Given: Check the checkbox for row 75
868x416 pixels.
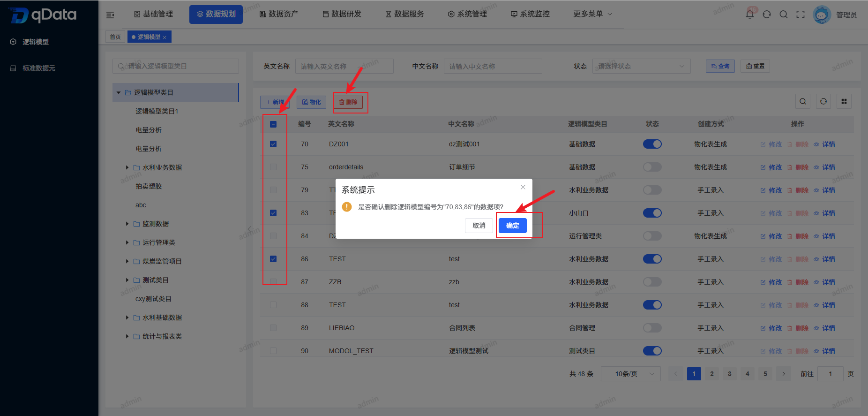Looking at the screenshot, I should pyautogui.click(x=273, y=167).
